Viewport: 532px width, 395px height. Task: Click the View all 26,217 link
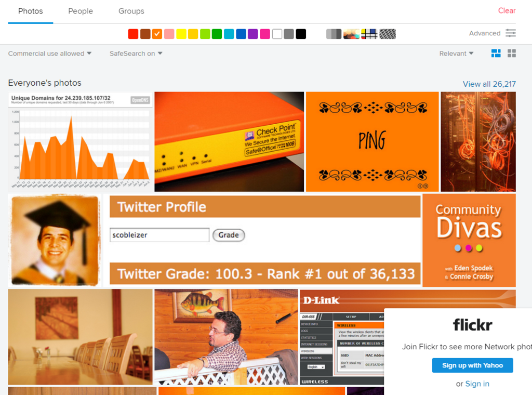489,84
